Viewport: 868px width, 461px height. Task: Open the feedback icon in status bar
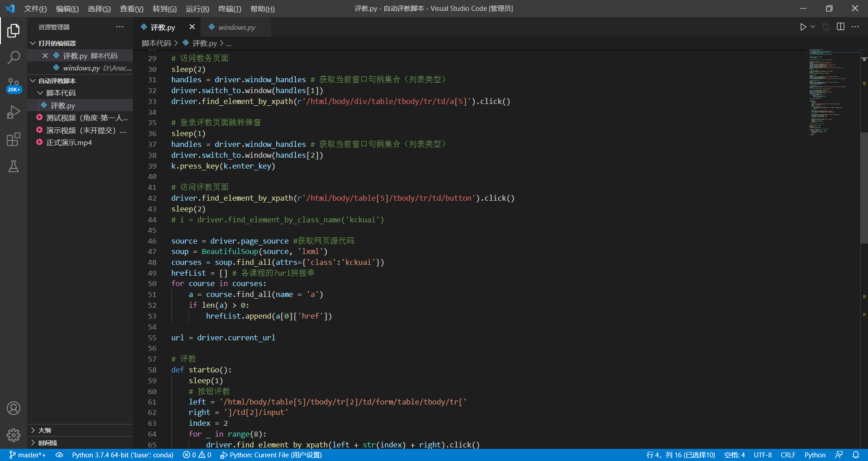pyautogui.click(x=839, y=455)
